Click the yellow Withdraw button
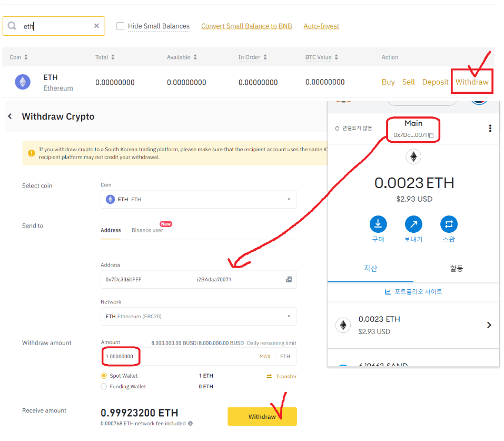The image size is (504, 441). (x=262, y=417)
